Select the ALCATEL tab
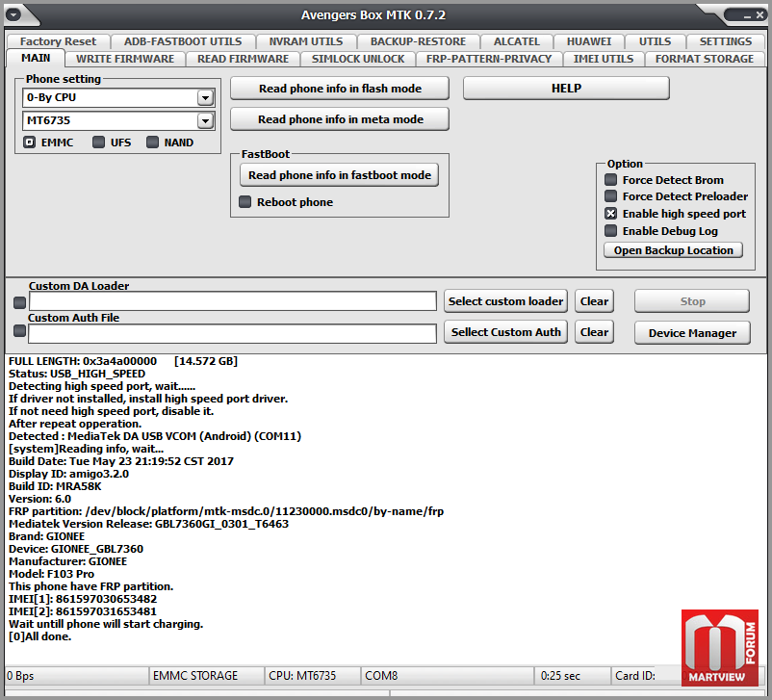Viewport: 772px width, 700px height. click(x=517, y=41)
